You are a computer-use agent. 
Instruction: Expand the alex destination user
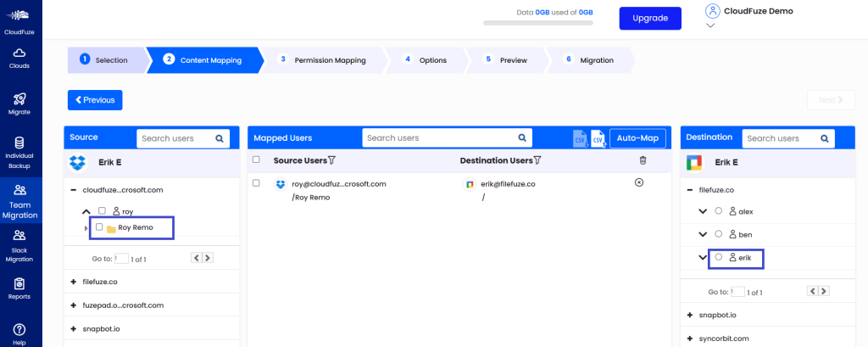[703, 211]
